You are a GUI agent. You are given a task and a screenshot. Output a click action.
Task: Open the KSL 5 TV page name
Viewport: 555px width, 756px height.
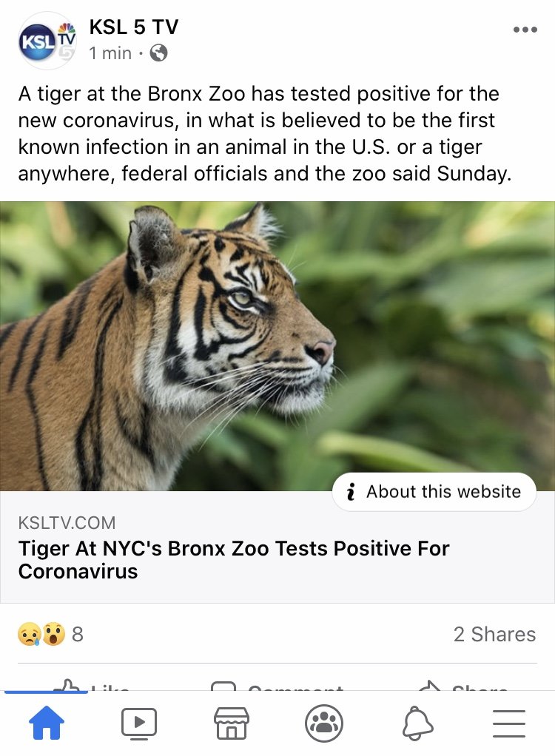133,27
